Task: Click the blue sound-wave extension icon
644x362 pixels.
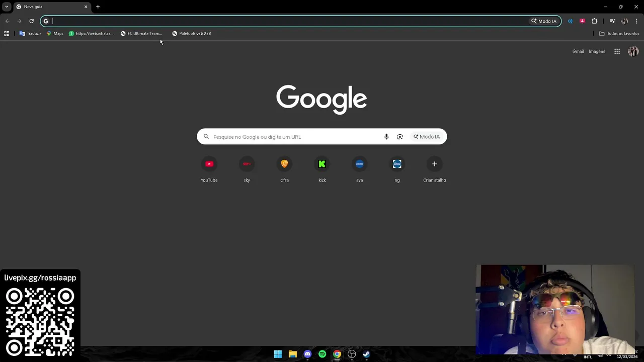Action: 570,21
